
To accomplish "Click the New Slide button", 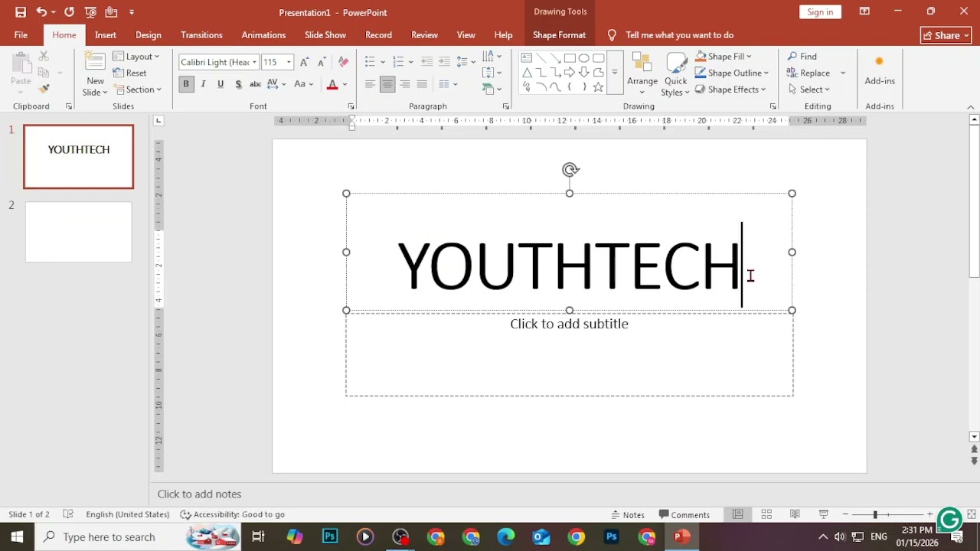I will 96,74.
